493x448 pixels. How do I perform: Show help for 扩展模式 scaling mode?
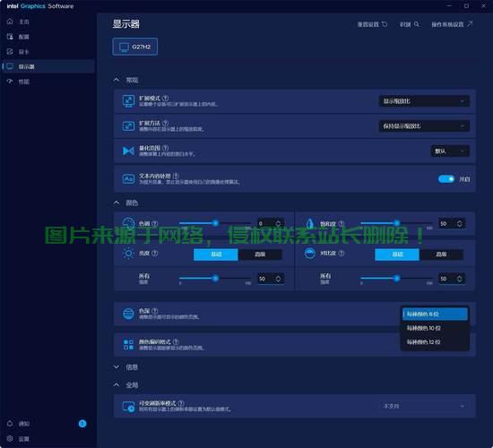coord(166,98)
